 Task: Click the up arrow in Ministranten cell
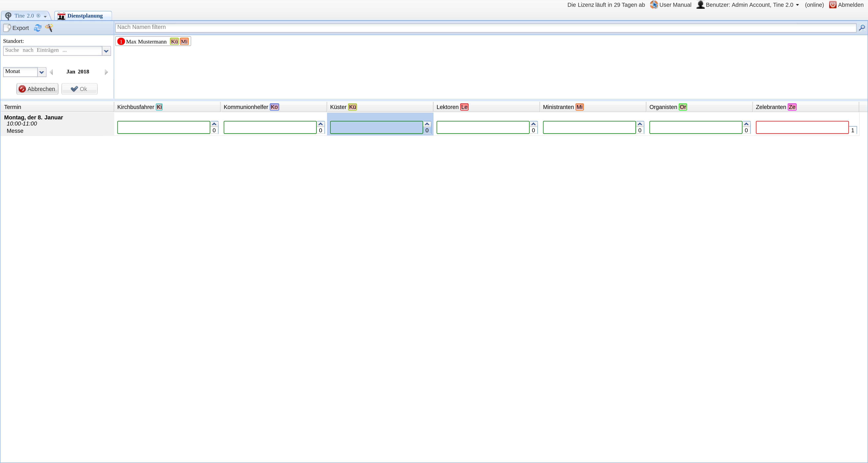click(x=640, y=124)
